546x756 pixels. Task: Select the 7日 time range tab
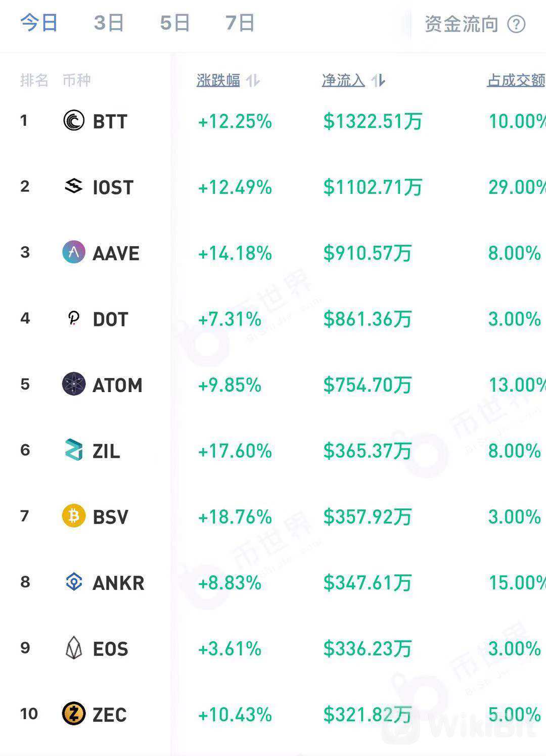point(240,23)
